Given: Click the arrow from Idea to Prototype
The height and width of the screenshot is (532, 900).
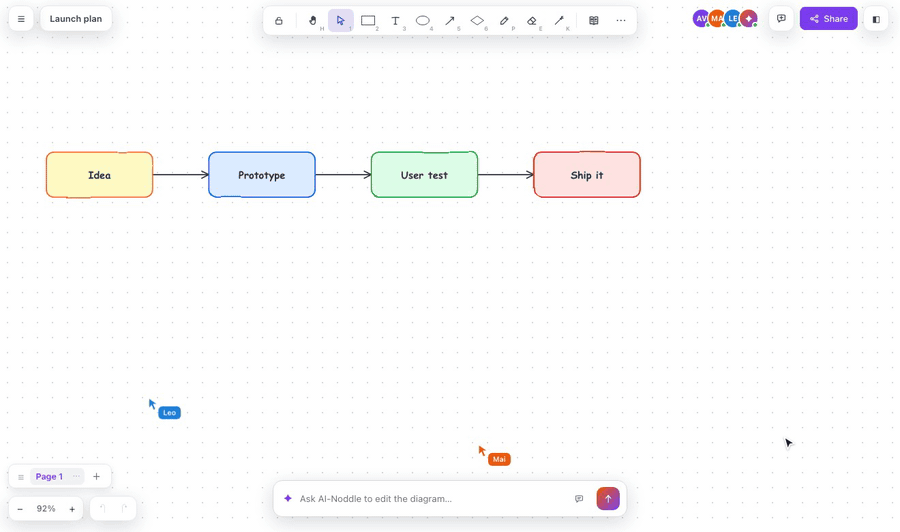Looking at the screenshot, I should (181, 174).
